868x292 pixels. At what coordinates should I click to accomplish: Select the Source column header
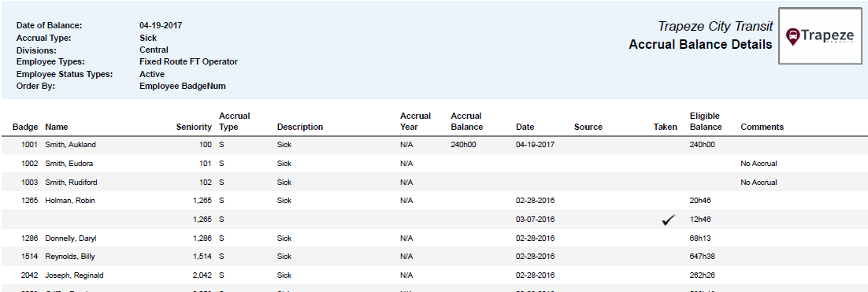tap(588, 127)
